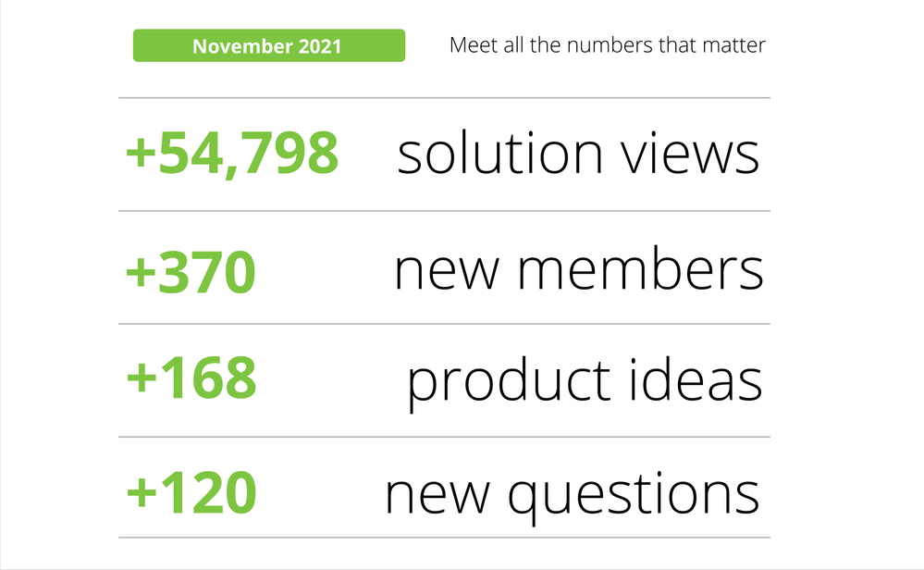Viewport: 924px width, 570px height.
Task: Click the 'solution views' label
Action: coord(578,153)
